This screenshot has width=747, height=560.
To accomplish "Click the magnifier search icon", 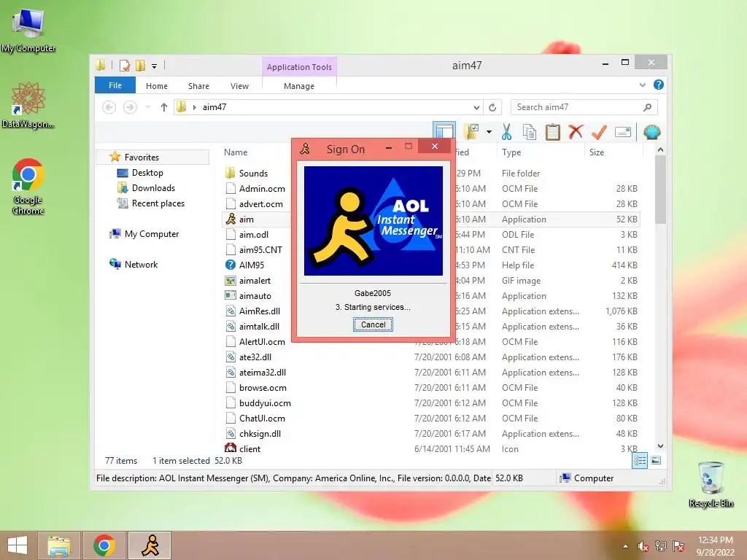I will (648, 107).
